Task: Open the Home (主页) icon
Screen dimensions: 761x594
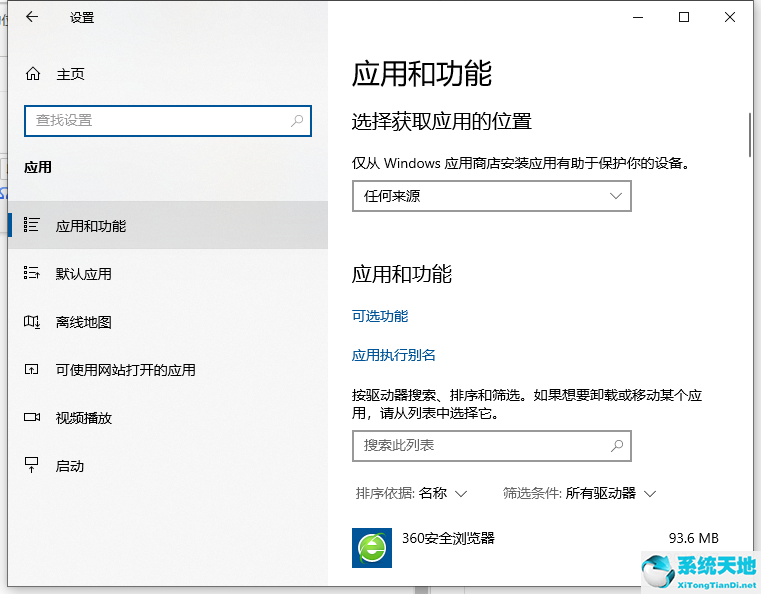Action: pyautogui.click(x=33, y=74)
